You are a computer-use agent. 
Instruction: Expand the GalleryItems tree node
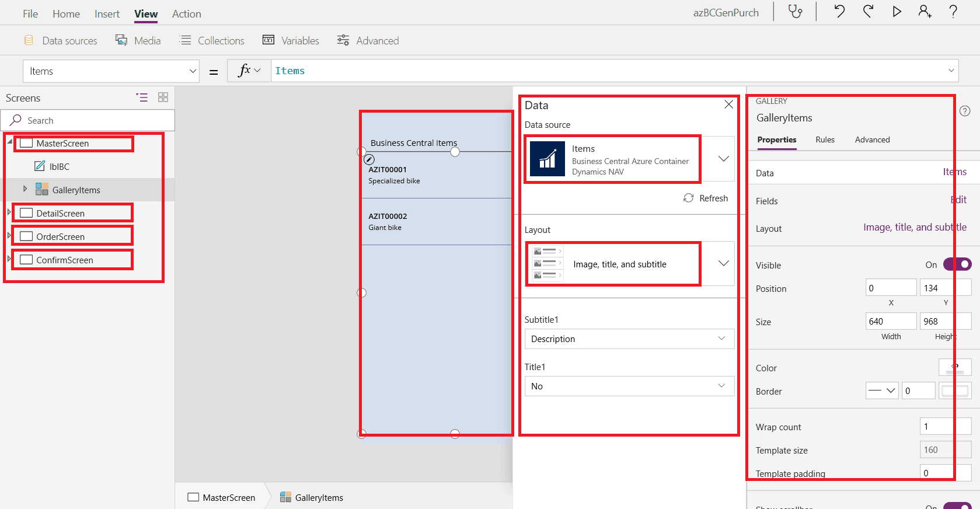(x=25, y=189)
